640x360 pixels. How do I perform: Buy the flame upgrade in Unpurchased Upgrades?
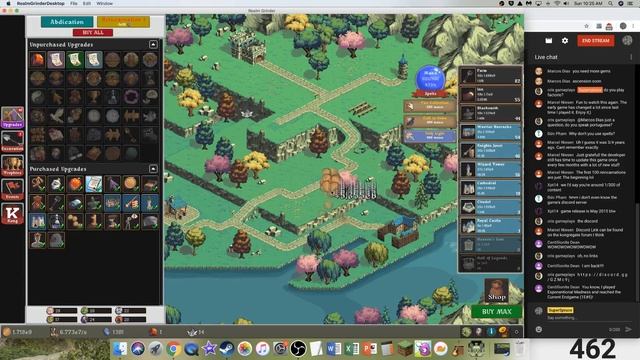tap(37, 60)
